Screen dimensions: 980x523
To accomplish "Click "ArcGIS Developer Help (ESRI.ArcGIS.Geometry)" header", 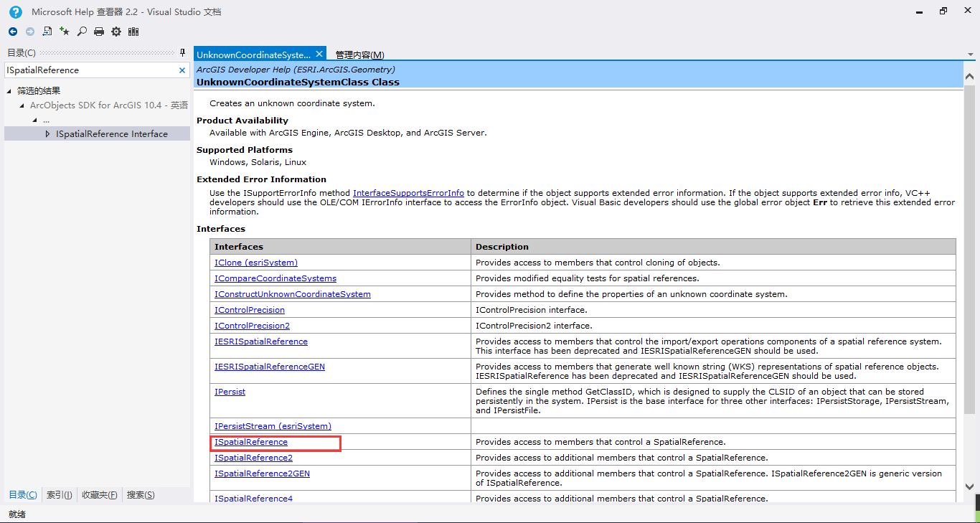I will 296,70.
